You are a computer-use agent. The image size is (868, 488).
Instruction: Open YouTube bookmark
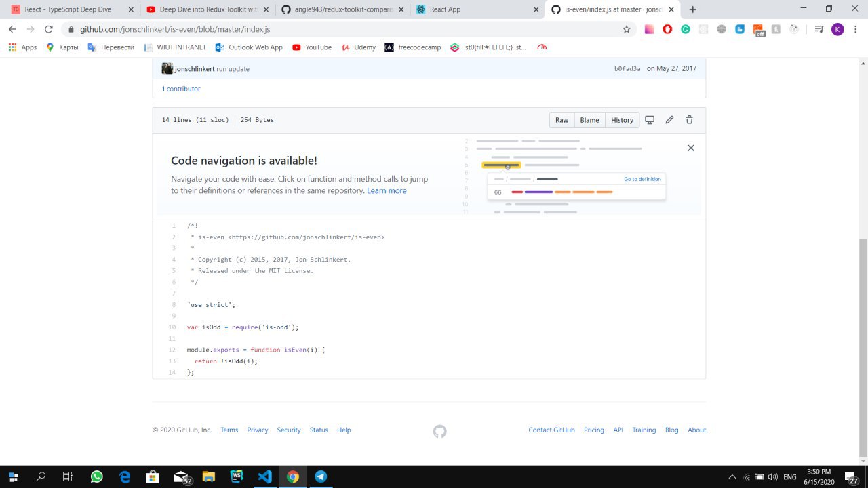pyautogui.click(x=312, y=47)
